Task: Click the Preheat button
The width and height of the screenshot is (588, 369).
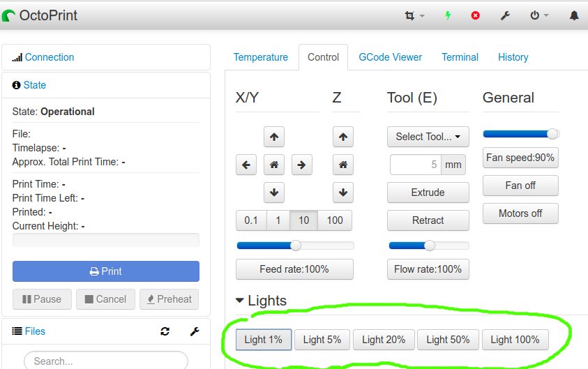Action: 169,299
